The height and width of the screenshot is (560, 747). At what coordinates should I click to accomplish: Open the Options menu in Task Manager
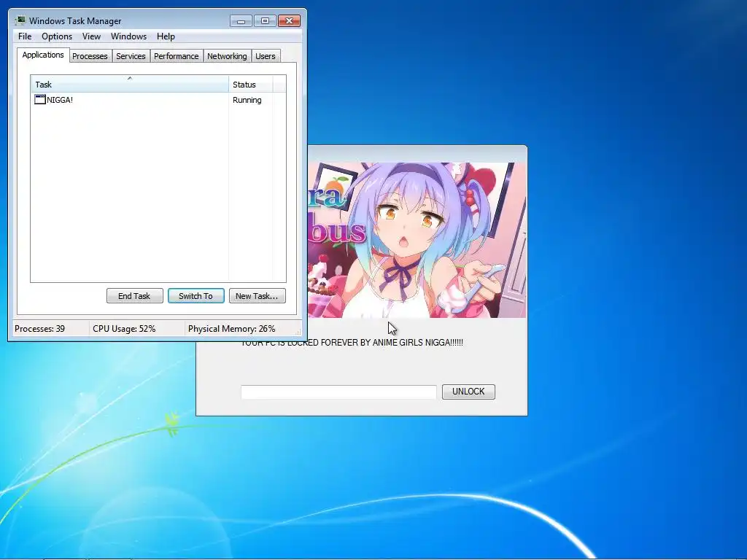click(57, 36)
